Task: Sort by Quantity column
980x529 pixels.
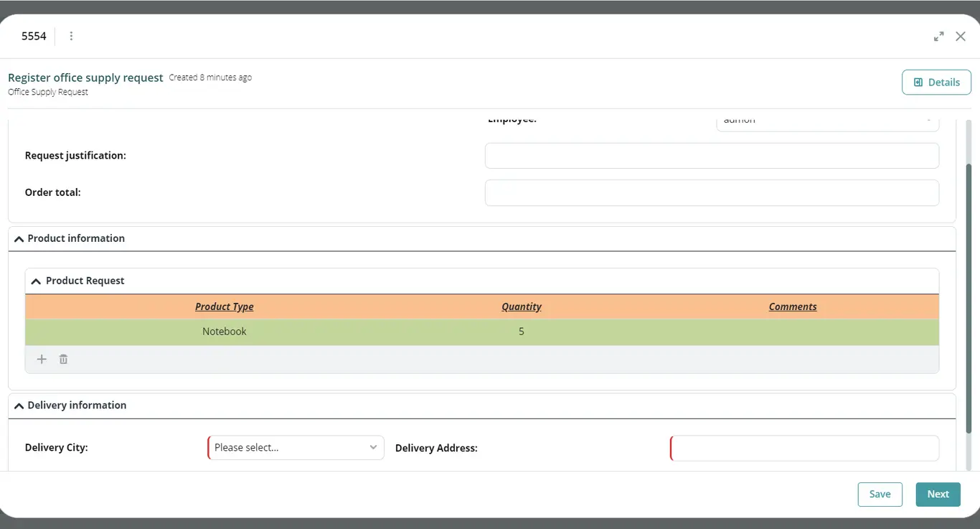Action: click(x=522, y=306)
